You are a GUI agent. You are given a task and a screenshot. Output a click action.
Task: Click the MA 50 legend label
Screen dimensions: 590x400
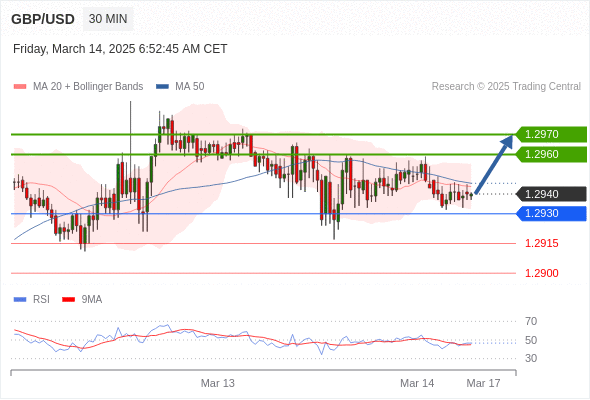pos(190,87)
